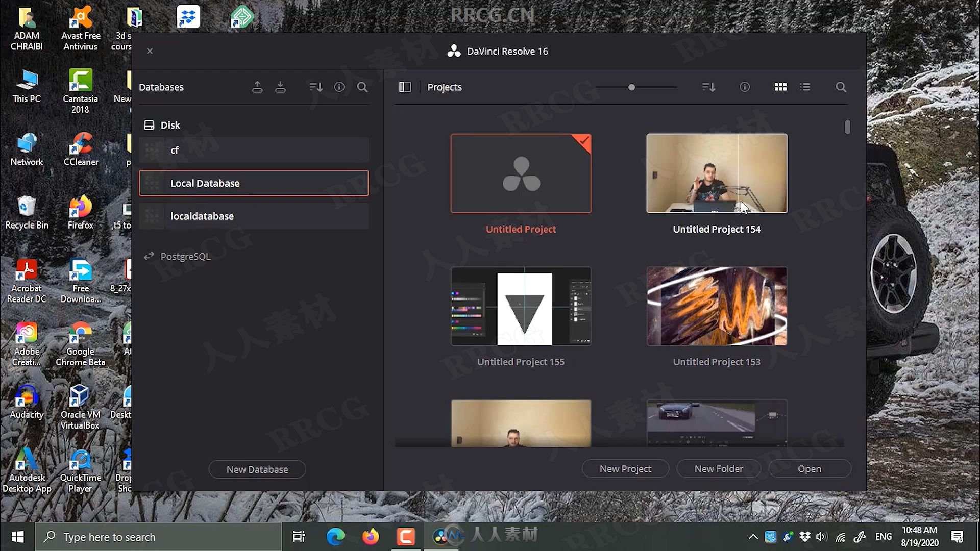Select Untitled Project 154 thumbnail
This screenshot has height=551, width=980.
pos(717,173)
